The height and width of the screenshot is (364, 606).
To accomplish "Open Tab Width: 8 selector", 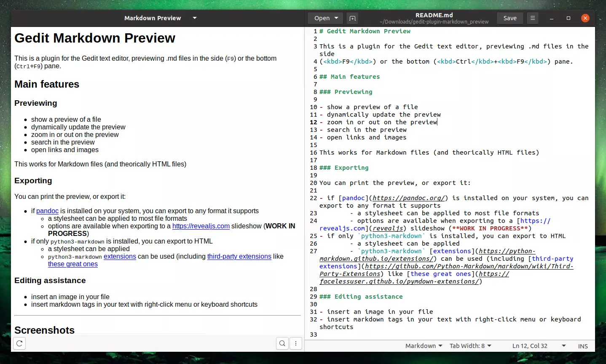I will point(470,346).
